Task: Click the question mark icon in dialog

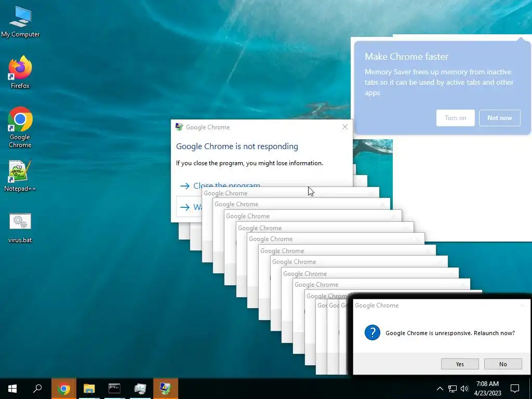Action: 372,332
